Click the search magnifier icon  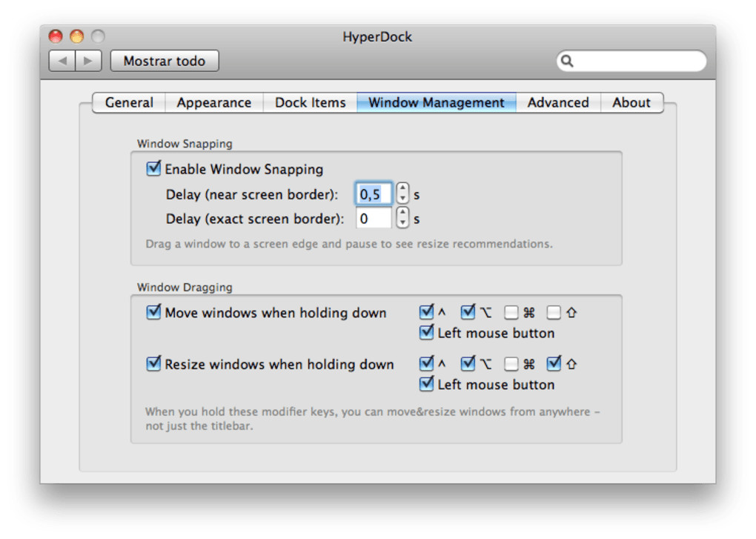click(x=568, y=61)
